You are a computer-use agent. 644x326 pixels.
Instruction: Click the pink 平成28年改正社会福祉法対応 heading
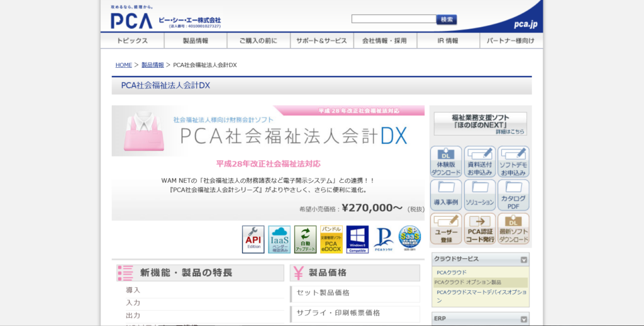[x=268, y=163]
